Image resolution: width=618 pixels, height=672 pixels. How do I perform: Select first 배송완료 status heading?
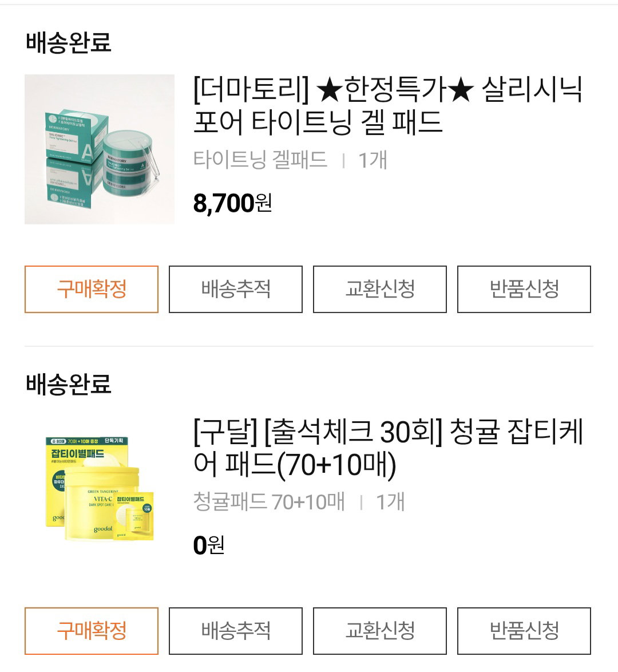(69, 42)
